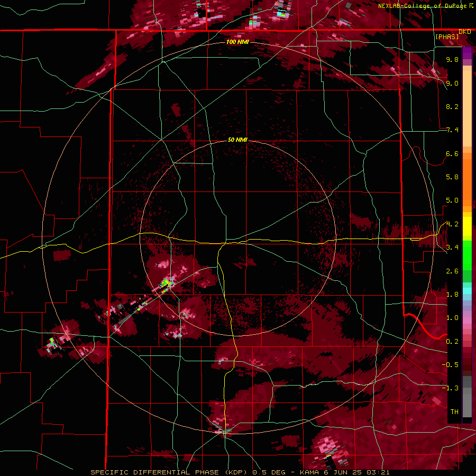Image resolution: width=476 pixels, height=476 pixels.
Task: Select the bright green band of color bar
Action: [467, 255]
